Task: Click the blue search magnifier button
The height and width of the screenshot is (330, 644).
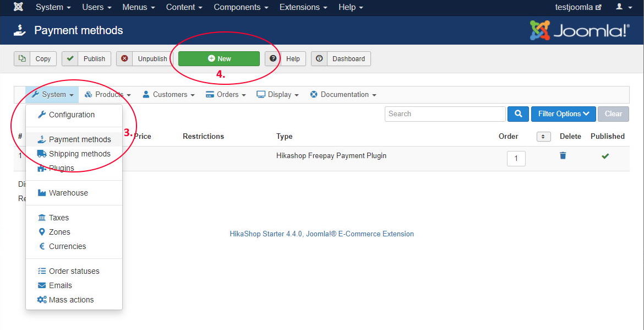Action: (x=518, y=114)
